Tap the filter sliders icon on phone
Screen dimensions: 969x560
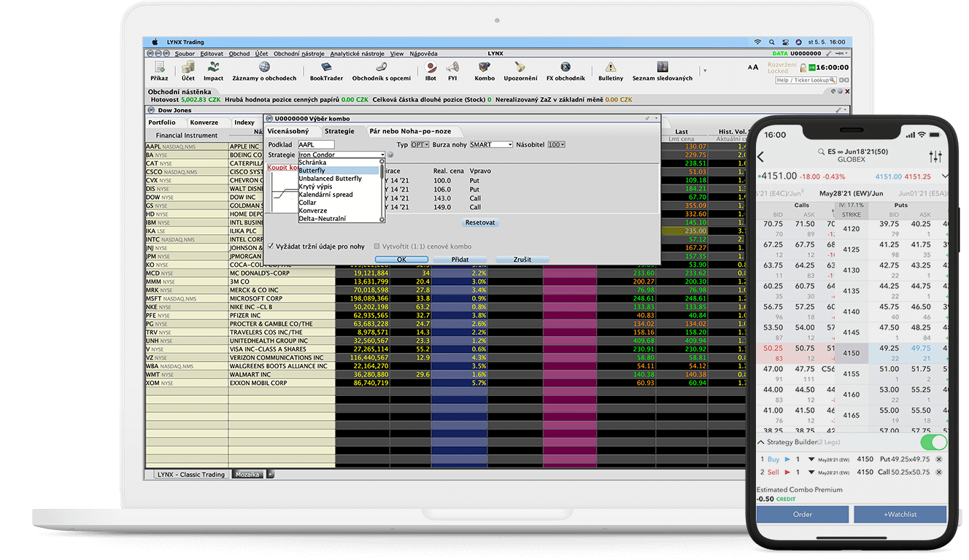pyautogui.click(x=935, y=157)
